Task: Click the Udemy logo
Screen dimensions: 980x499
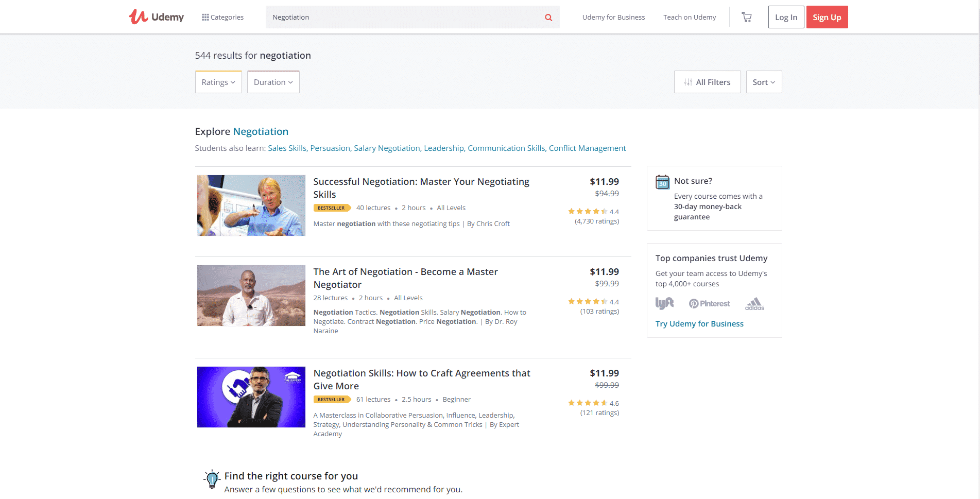Action: 157,17
